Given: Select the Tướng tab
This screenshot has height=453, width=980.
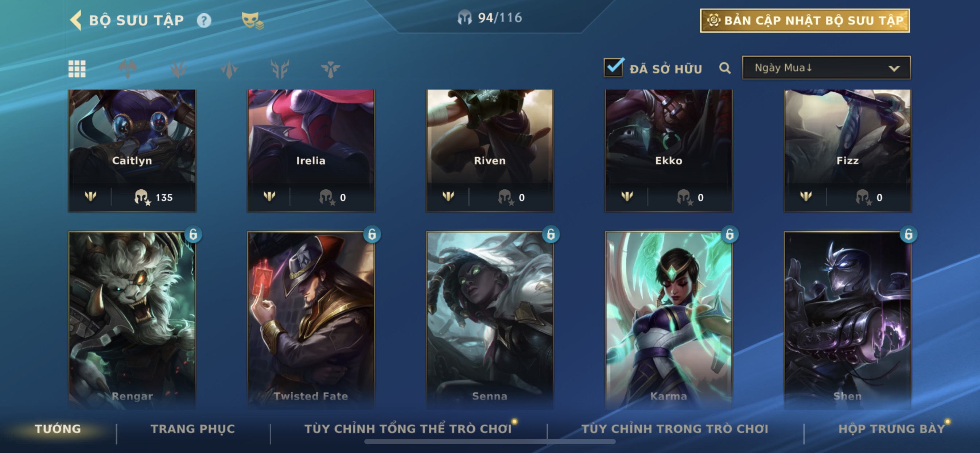Looking at the screenshot, I should [x=58, y=429].
